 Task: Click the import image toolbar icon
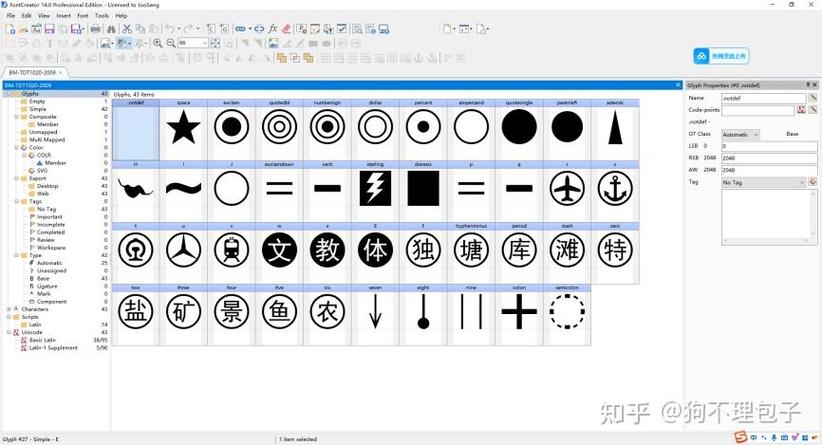point(273,43)
